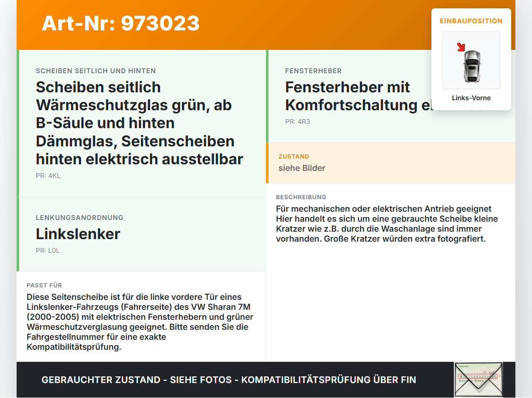532x398 pixels.
Task: Click the Zustand warning panel marker
Action: (267, 163)
